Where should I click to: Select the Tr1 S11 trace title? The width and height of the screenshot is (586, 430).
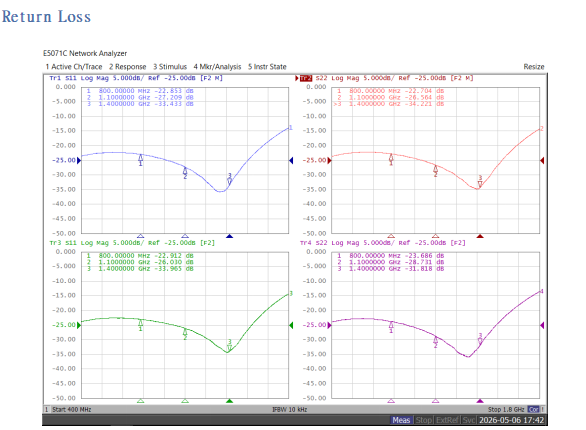point(136,78)
